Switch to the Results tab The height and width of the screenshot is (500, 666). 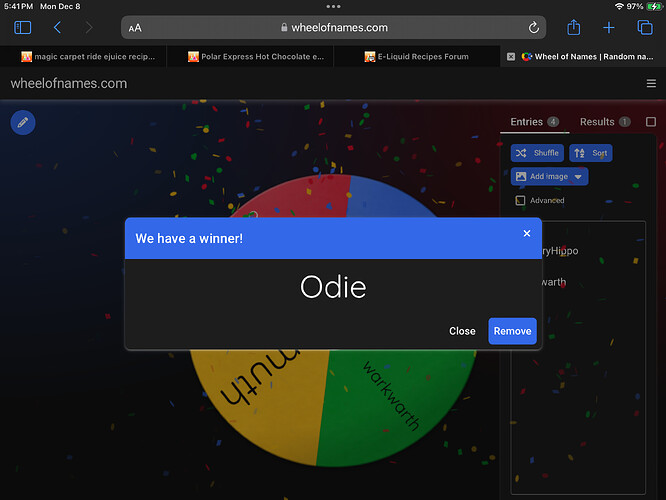[597, 122]
